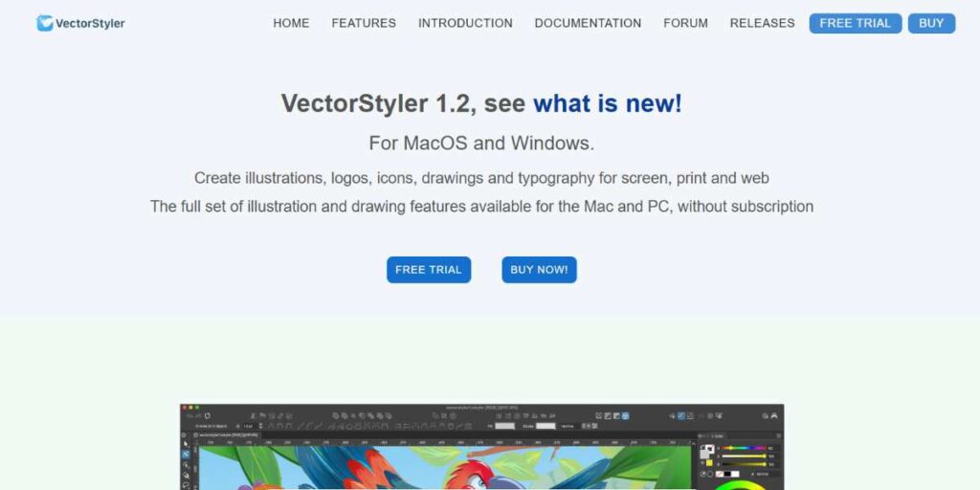Image resolution: width=980 pixels, height=490 pixels.
Task: Open the DOCUMENTATION page
Action: tap(589, 23)
